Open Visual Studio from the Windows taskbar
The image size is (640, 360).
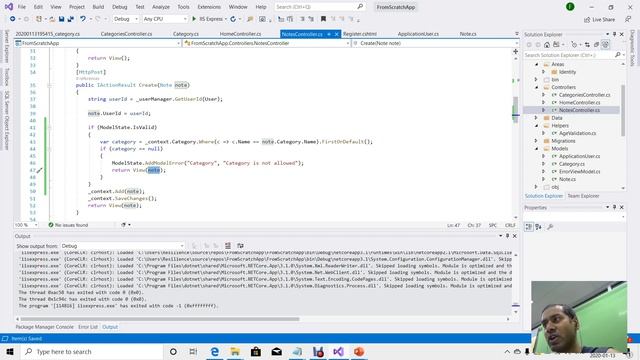(338, 351)
